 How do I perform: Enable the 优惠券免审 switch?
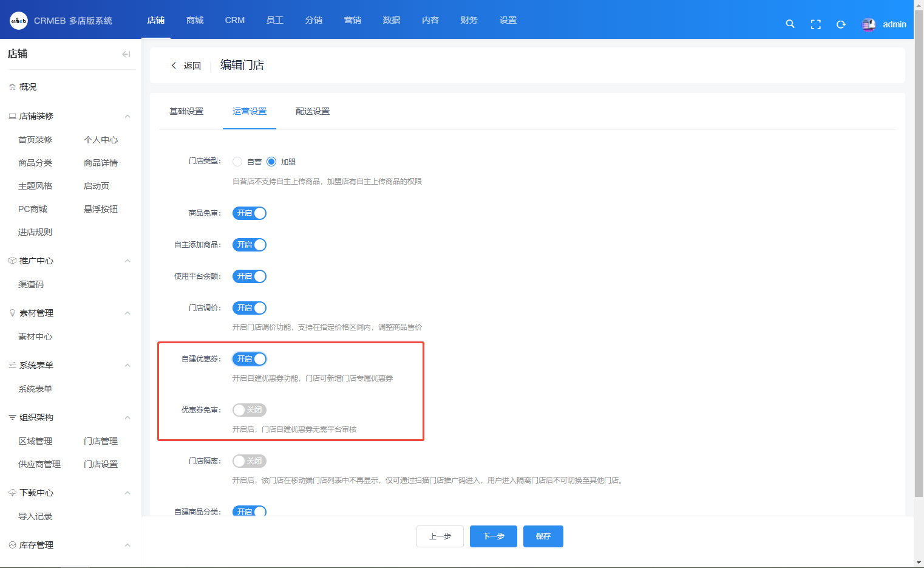tap(250, 410)
